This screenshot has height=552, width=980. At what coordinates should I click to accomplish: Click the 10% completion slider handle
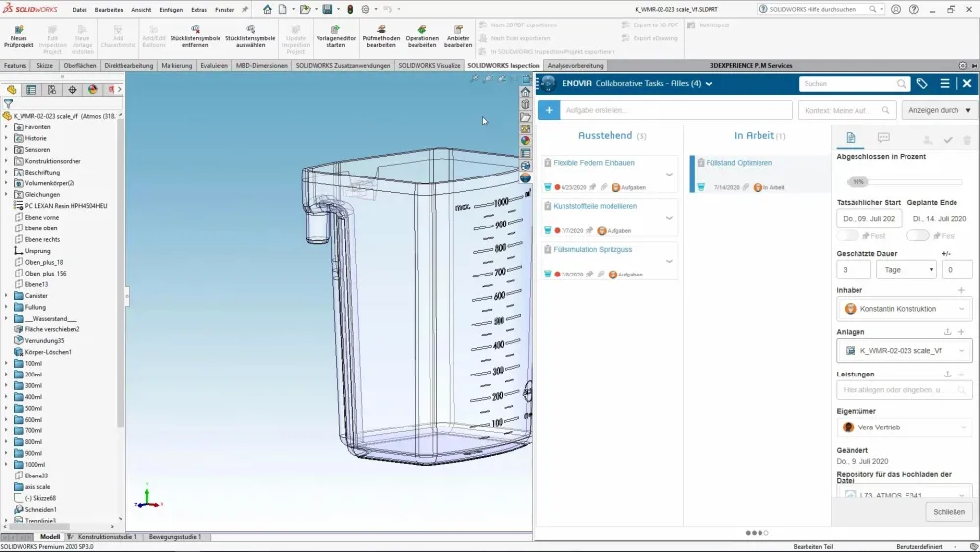[857, 182]
